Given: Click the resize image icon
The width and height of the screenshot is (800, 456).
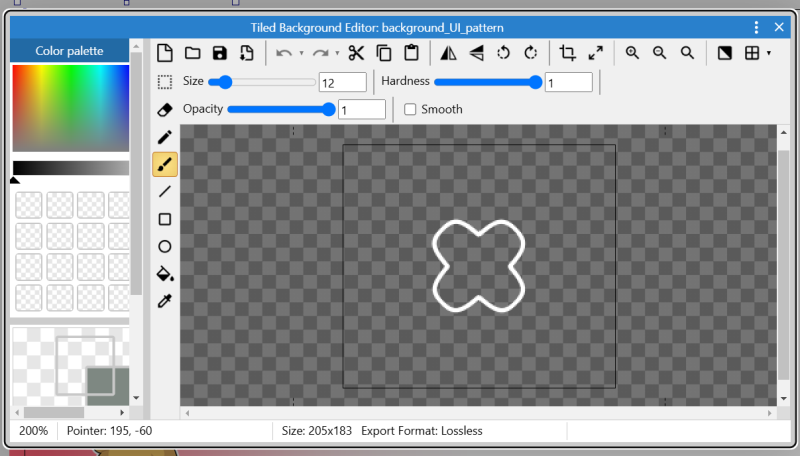Looking at the screenshot, I should click(x=595, y=53).
